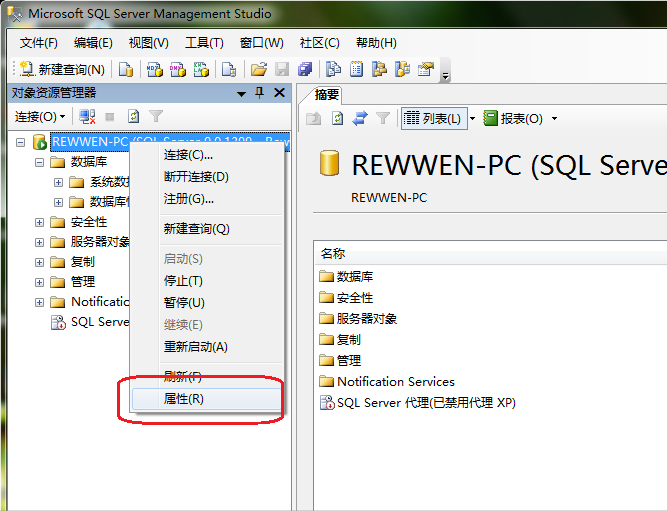Image resolution: width=667 pixels, height=511 pixels.
Task: Open a new Database Engine query icon
Action: tap(126, 69)
